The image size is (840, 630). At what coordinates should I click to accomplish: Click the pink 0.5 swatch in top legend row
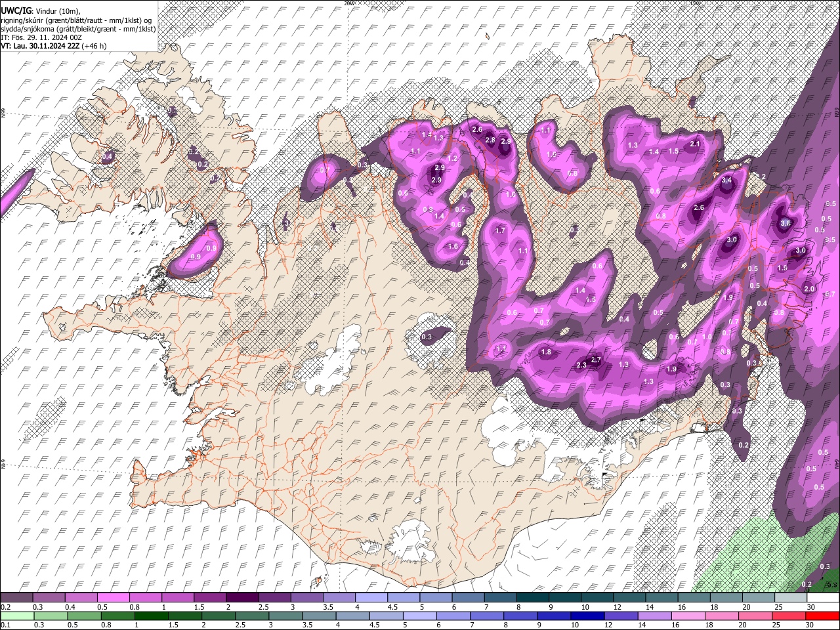pyautogui.click(x=113, y=598)
